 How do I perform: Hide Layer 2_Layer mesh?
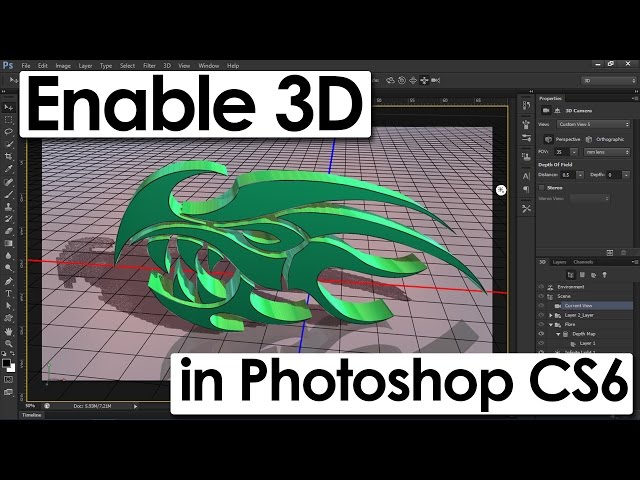pos(541,315)
